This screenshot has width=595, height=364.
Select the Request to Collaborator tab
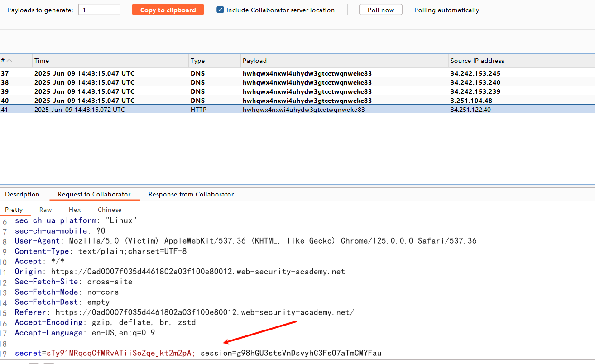[x=94, y=194]
